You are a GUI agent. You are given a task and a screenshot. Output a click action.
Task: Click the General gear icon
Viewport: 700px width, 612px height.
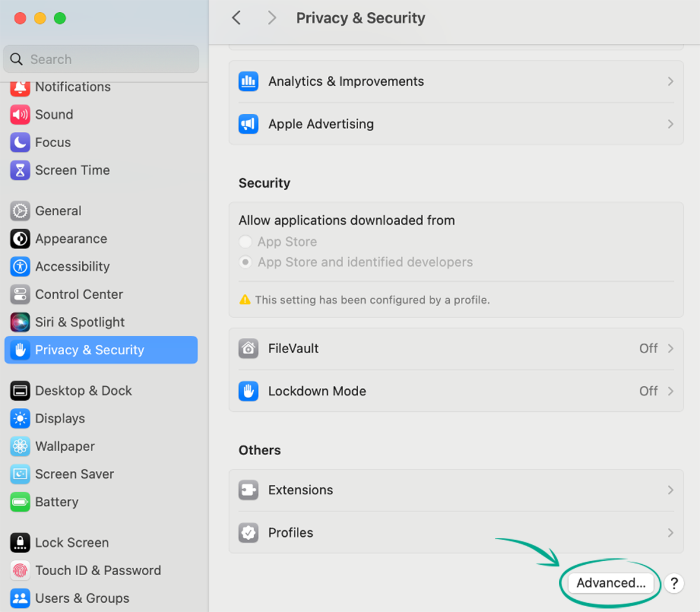[x=20, y=211]
